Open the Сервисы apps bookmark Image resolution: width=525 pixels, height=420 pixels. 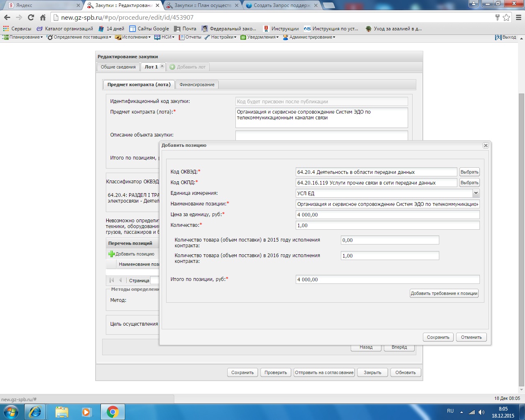(17, 29)
